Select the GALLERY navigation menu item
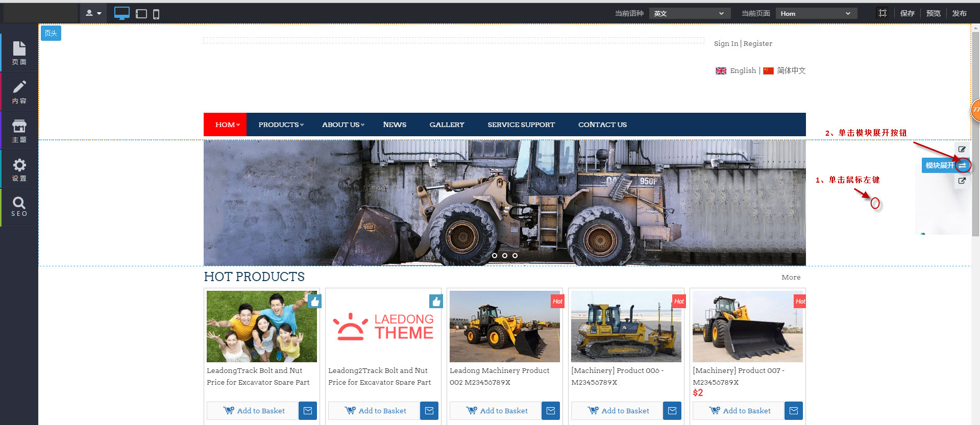The height and width of the screenshot is (425, 980). click(x=447, y=124)
